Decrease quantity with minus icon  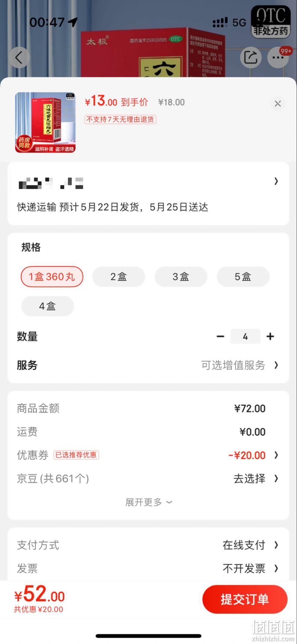[220, 336]
